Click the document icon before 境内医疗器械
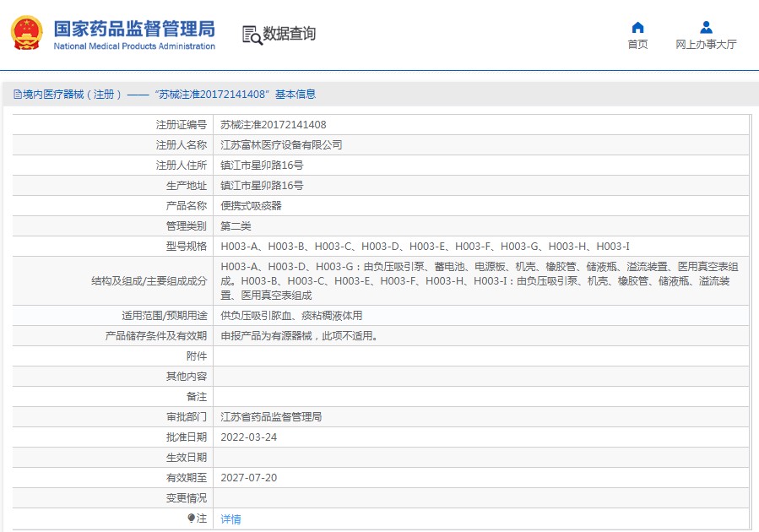The height and width of the screenshot is (532, 759). pyautogui.click(x=18, y=95)
